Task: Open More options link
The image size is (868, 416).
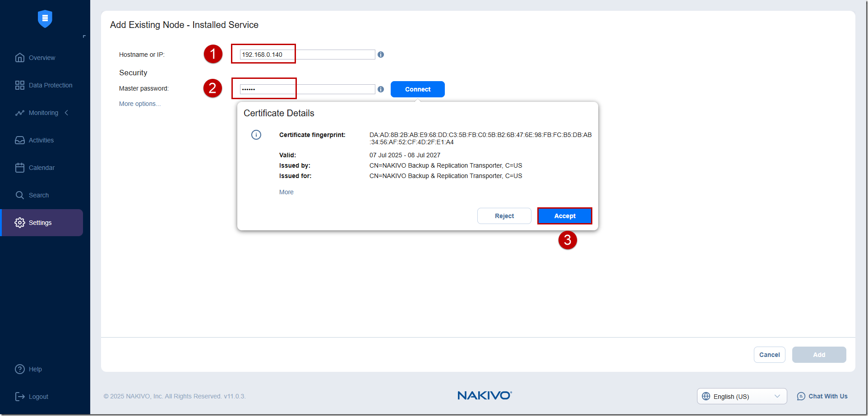Action: [x=140, y=104]
